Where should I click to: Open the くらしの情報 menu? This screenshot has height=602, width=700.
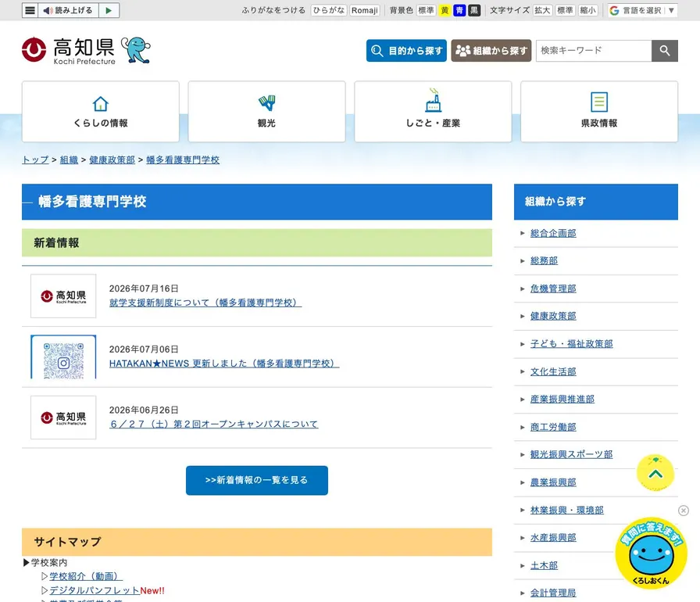101,112
